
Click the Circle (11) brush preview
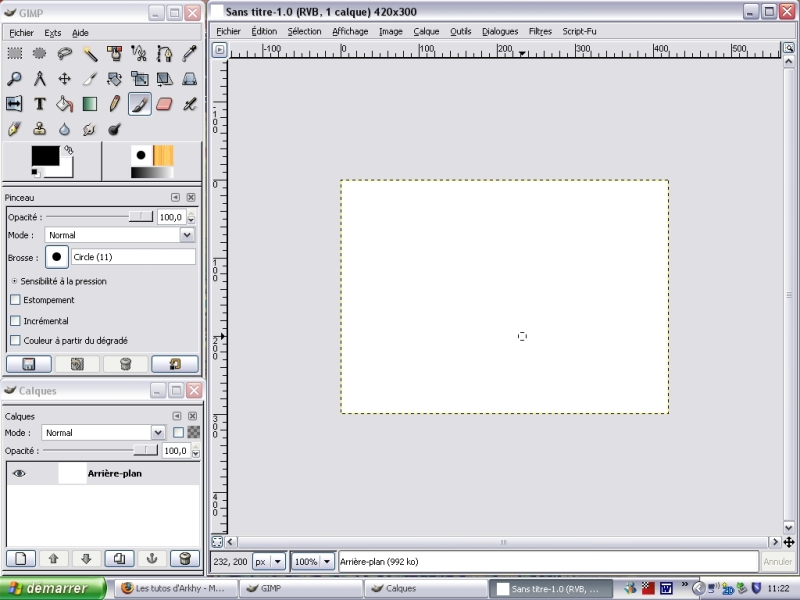(x=57, y=257)
